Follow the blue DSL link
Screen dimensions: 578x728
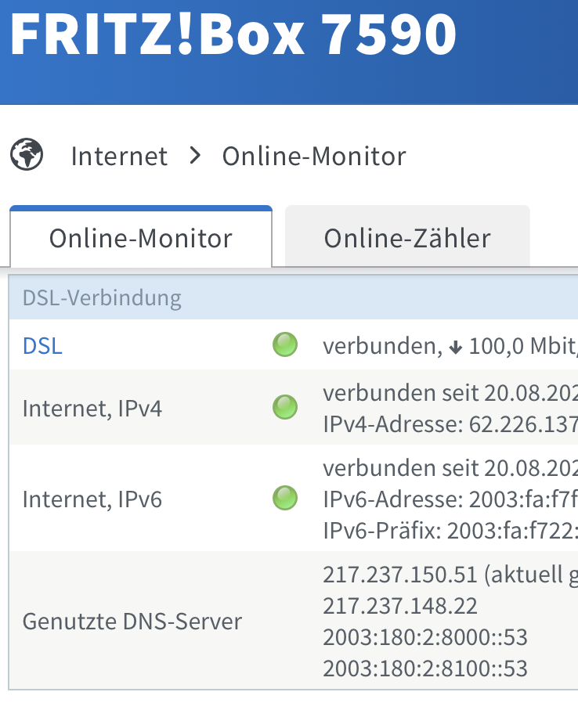(x=42, y=346)
